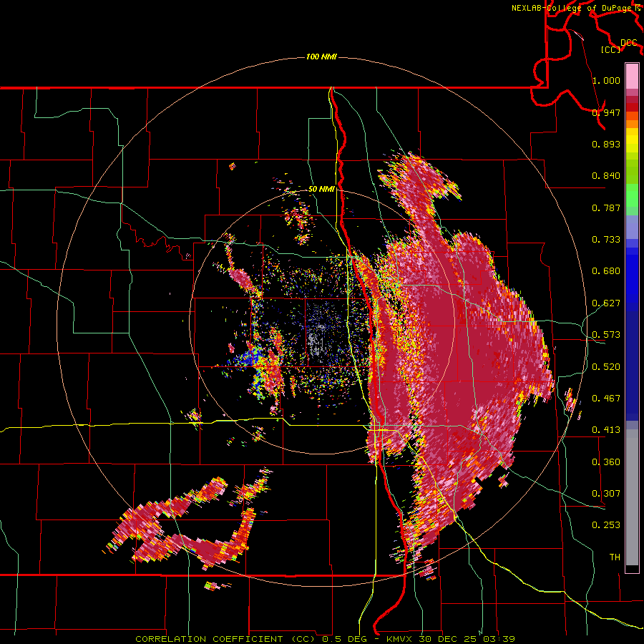This screenshot has width=644, height=644.
Task: Click the gray lower segment of the color bar
Action: pos(632,497)
